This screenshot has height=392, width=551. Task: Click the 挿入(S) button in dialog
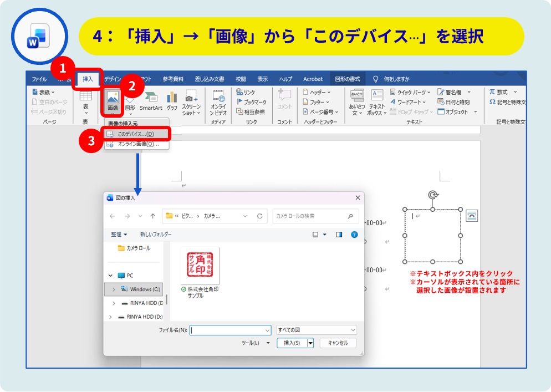pyautogui.click(x=292, y=343)
